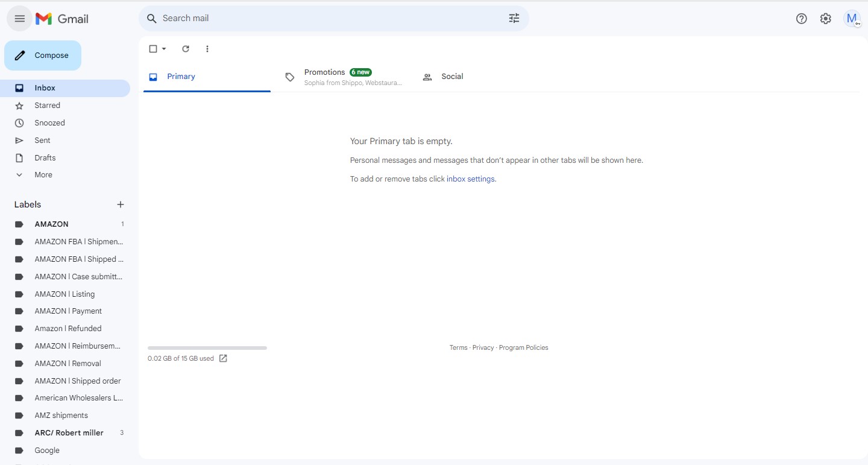The width and height of the screenshot is (868, 465).
Task: Focus the Search mail field
Action: click(333, 19)
